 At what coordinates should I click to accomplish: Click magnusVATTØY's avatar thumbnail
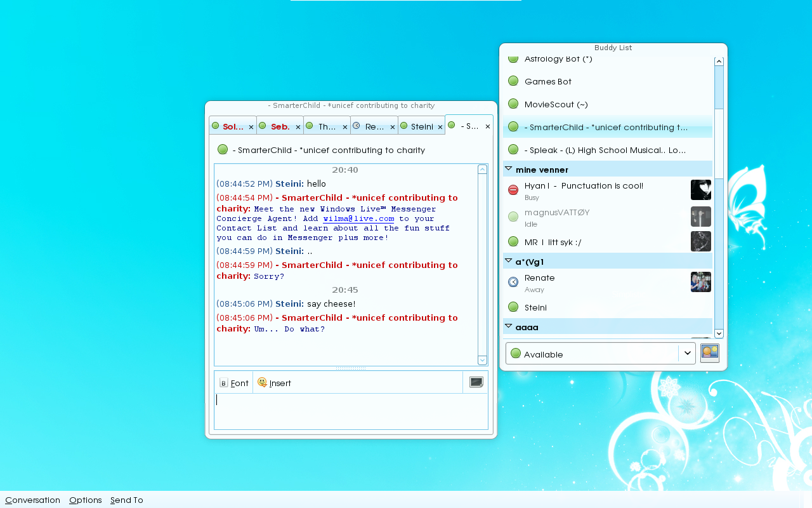pos(701,217)
